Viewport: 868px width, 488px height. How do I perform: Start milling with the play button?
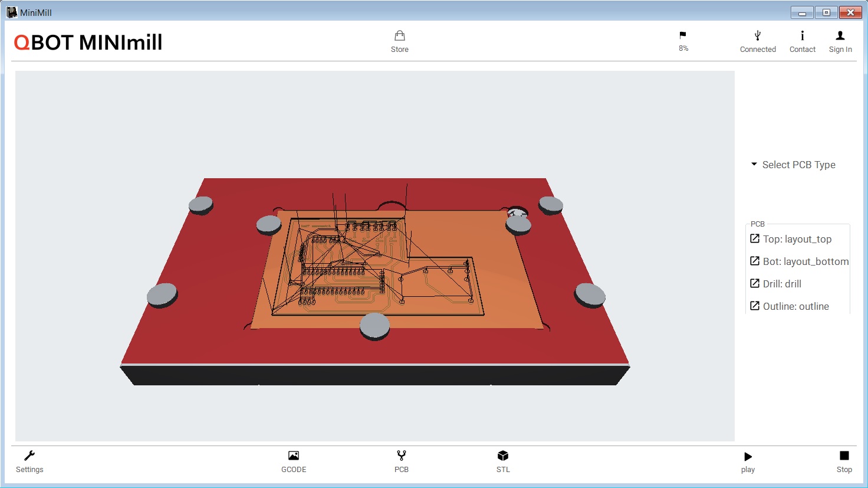(x=748, y=457)
